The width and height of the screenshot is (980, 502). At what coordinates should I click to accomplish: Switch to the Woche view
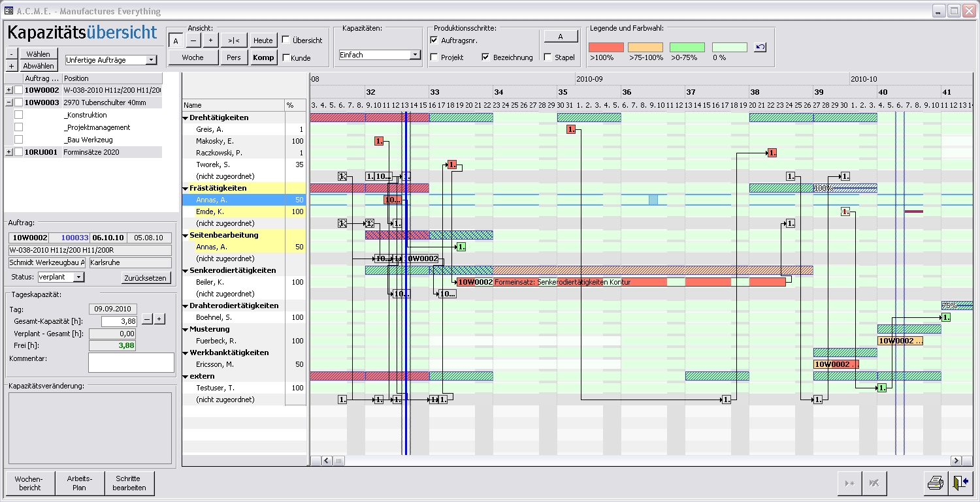[193, 57]
